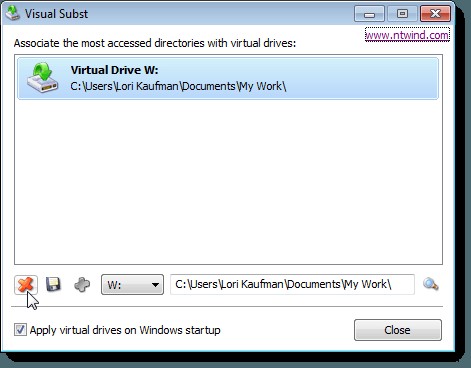Image resolution: width=471 pixels, height=368 pixels.
Task: Browse for a folder with magnifier icon
Action: pyautogui.click(x=430, y=284)
